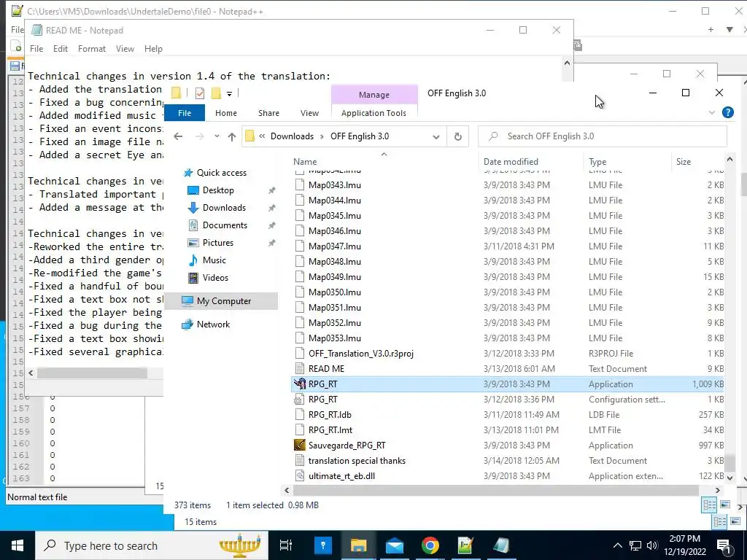Open Pictures in navigation pane
The width and height of the screenshot is (747, 560).
click(217, 243)
